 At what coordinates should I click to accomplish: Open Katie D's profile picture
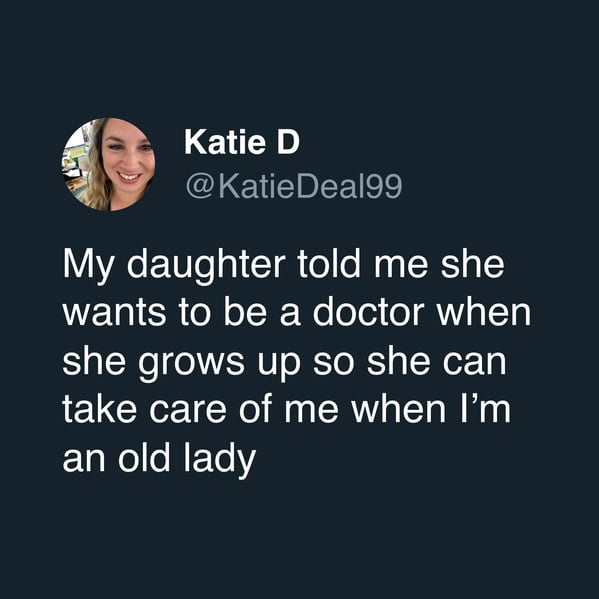pyautogui.click(x=109, y=164)
